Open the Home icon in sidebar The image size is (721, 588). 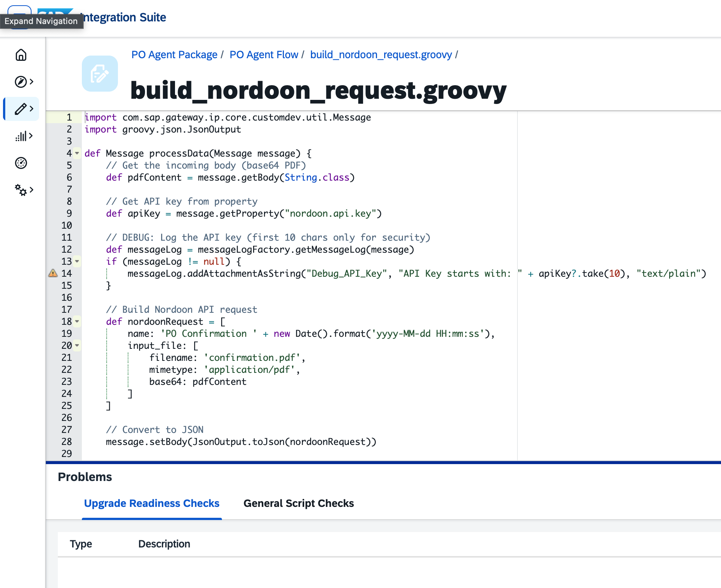(21, 55)
